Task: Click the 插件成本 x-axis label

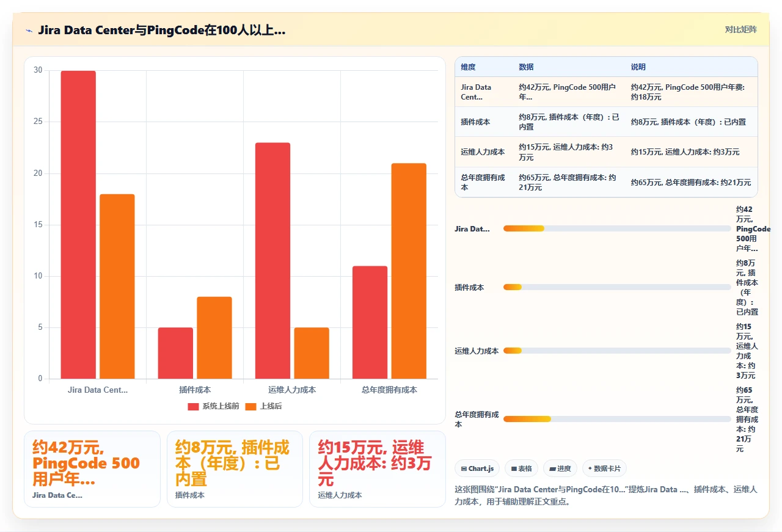Action: [195, 390]
